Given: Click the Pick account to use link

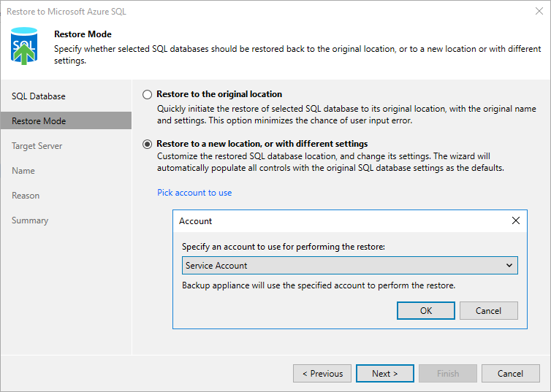Looking at the screenshot, I should click(194, 193).
